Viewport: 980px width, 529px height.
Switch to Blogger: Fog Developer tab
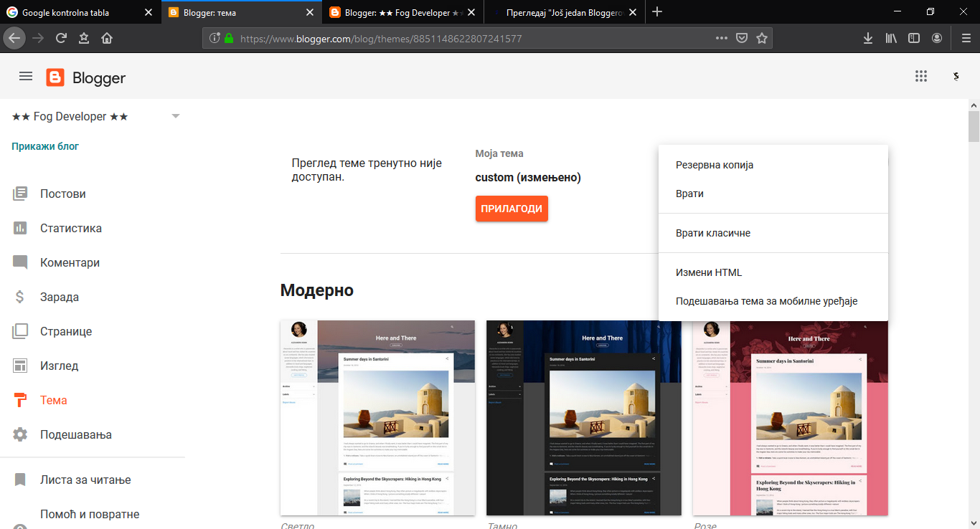[x=403, y=12]
